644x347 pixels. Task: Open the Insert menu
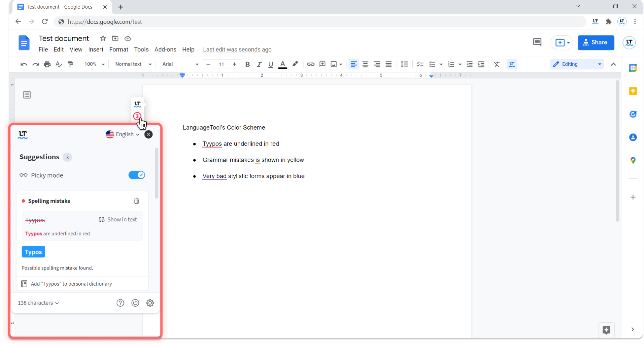(96, 49)
